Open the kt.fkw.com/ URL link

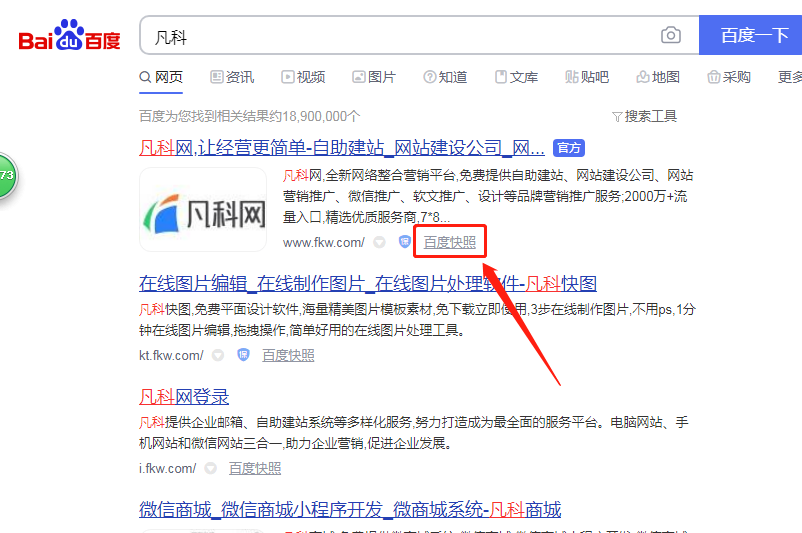tap(171, 356)
